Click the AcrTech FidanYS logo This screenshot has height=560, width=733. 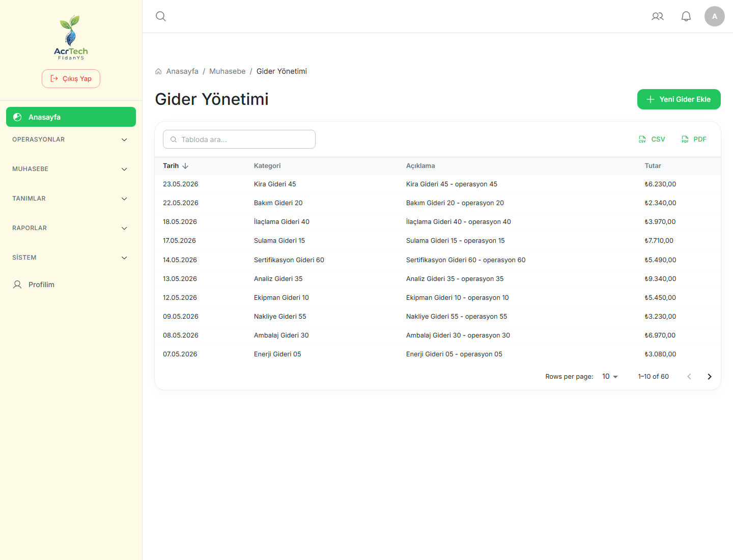tap(71, 38)
